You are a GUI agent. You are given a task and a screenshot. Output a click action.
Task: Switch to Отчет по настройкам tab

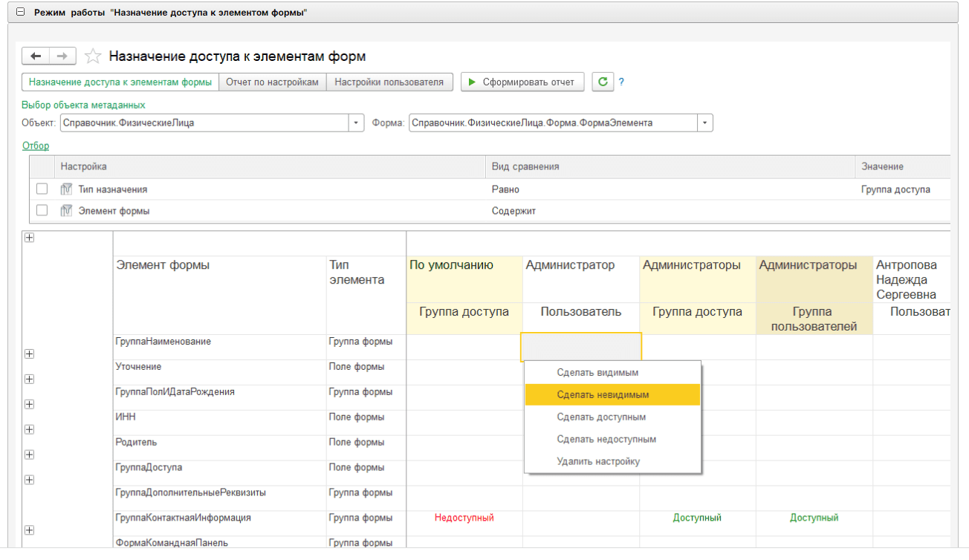point(272,82)
